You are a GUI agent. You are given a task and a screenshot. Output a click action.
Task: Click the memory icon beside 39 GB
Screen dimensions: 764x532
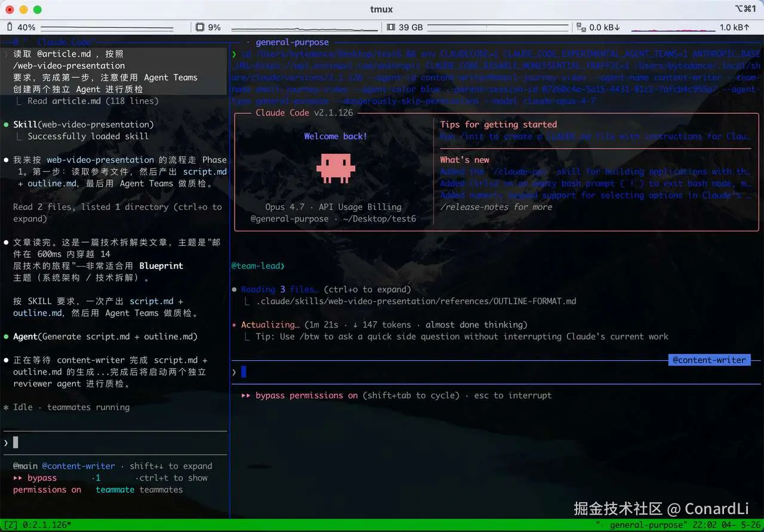(391, 27)
